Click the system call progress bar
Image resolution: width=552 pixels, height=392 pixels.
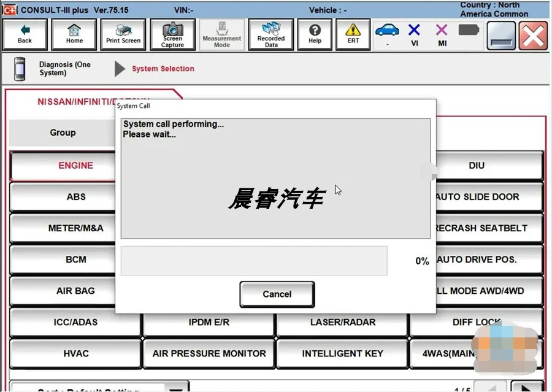point(254,261)
